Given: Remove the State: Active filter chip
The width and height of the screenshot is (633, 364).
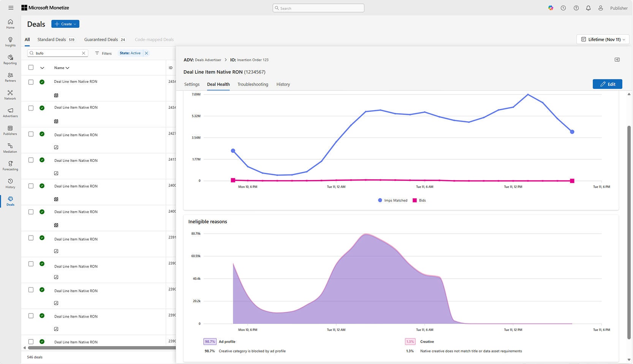Looking at the screenshot, I should (146, 53).
